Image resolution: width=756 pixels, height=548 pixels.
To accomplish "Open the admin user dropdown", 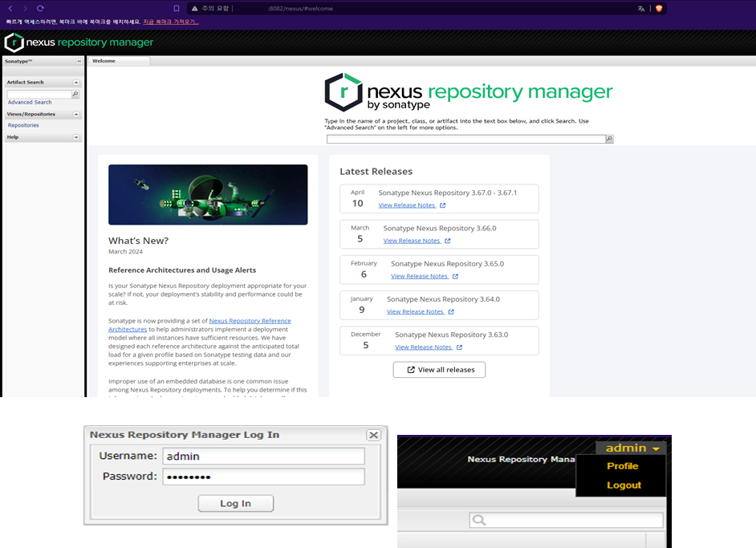I will (632, 449).
